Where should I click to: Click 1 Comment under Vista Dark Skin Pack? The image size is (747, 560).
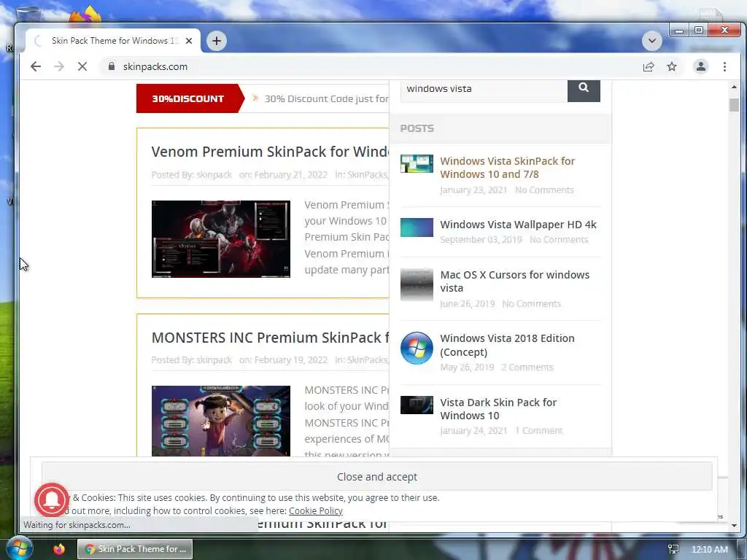(538, 430)
